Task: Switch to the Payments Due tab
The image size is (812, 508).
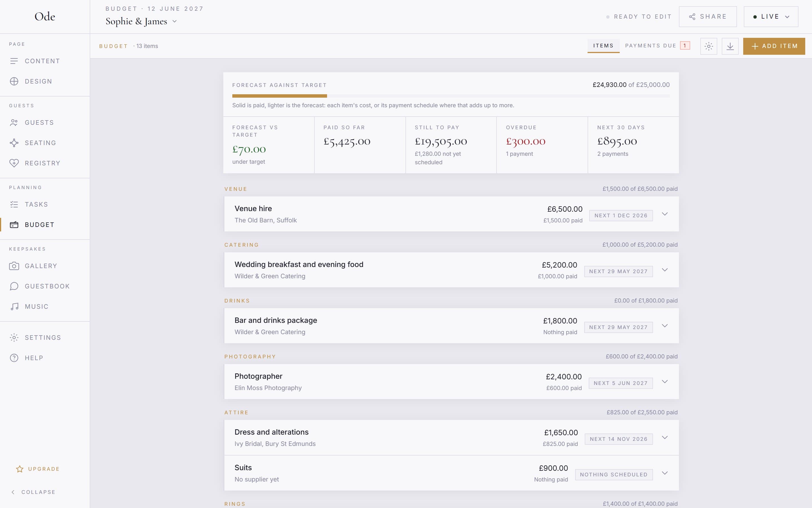Action: (x=657, y=46)
